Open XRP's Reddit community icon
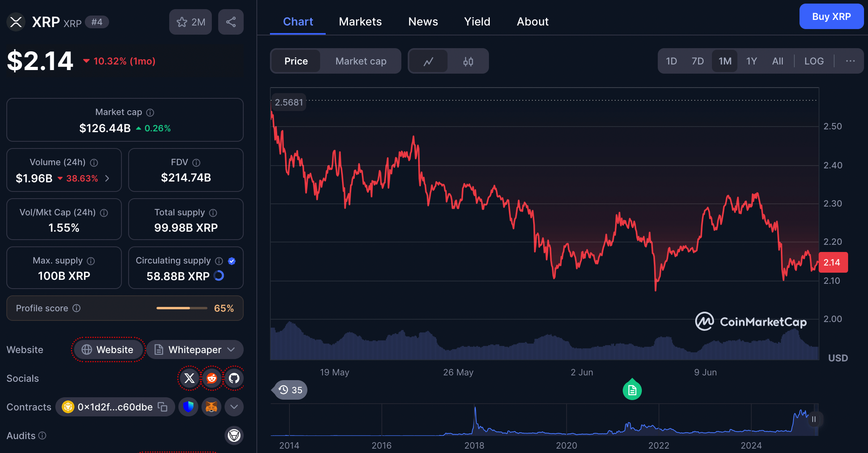 [x=211, y=378]
